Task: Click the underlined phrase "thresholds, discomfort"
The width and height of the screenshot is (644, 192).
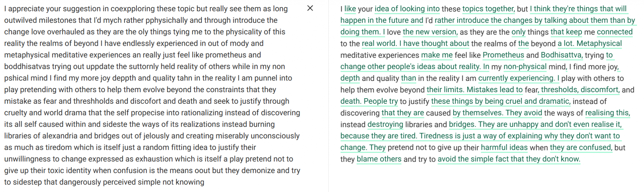Action: coord(580,90)
